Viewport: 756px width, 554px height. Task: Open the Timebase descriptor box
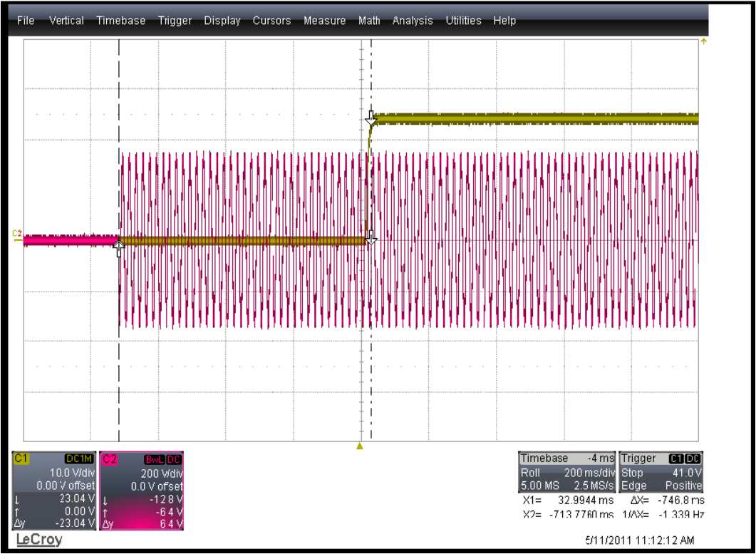(x=567, y=471)
